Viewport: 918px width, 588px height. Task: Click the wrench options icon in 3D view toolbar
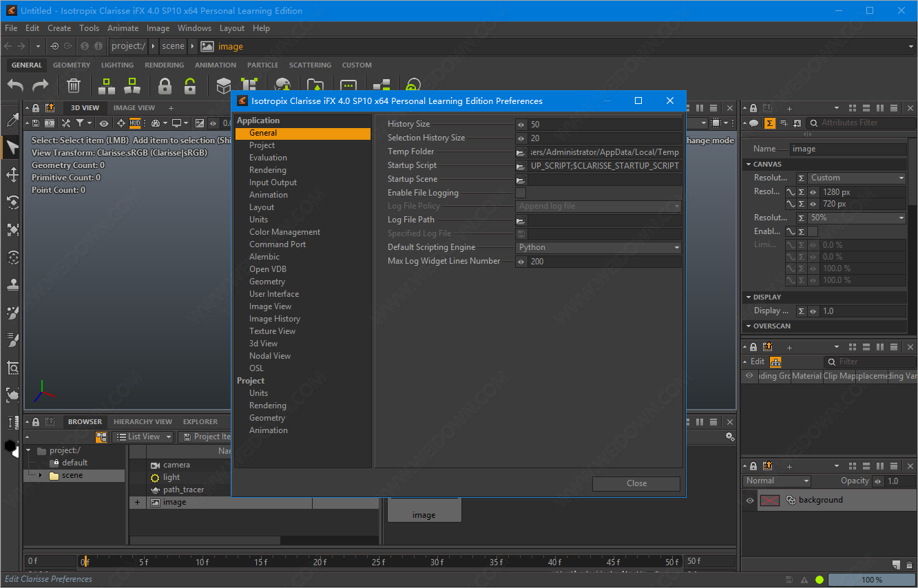pos(66,123)
